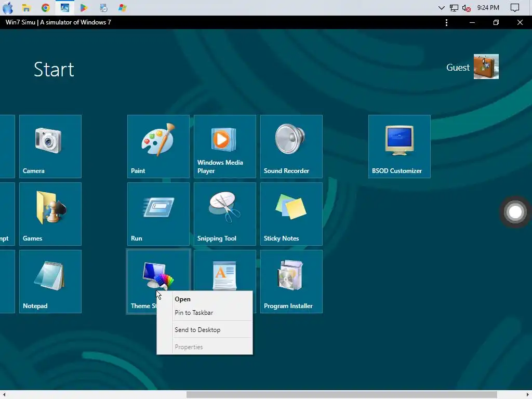
Task: Open the File Explorer folder icon
Action: click(x=26, y=7)
